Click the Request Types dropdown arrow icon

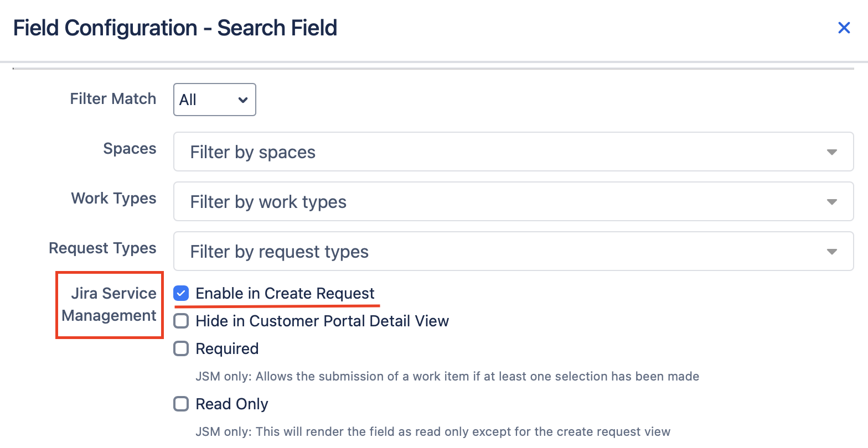click(831, 252)
